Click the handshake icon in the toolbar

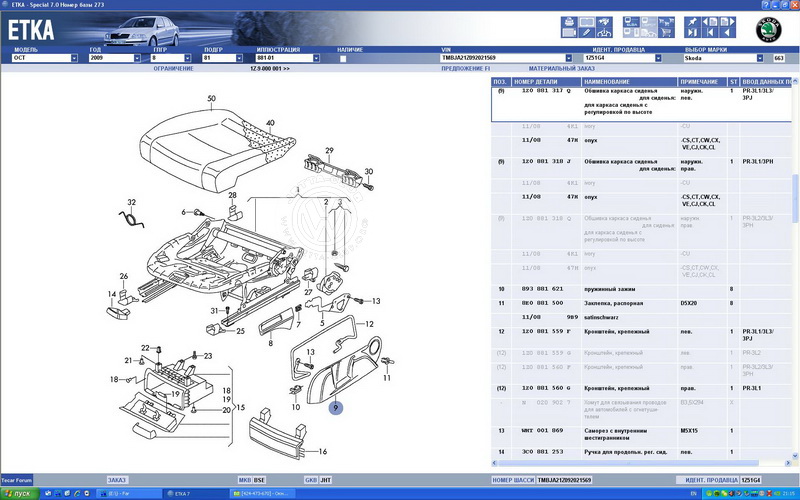(x=605, y=22)
